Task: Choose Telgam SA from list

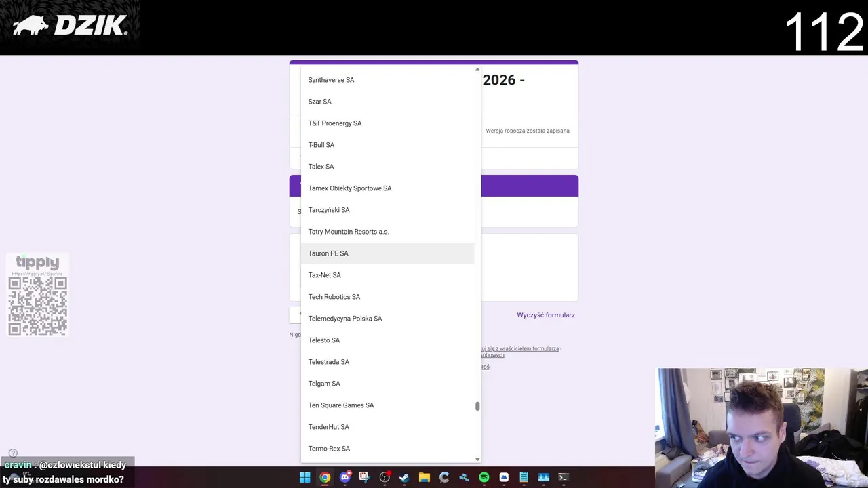Action: [x=387, y=384]
